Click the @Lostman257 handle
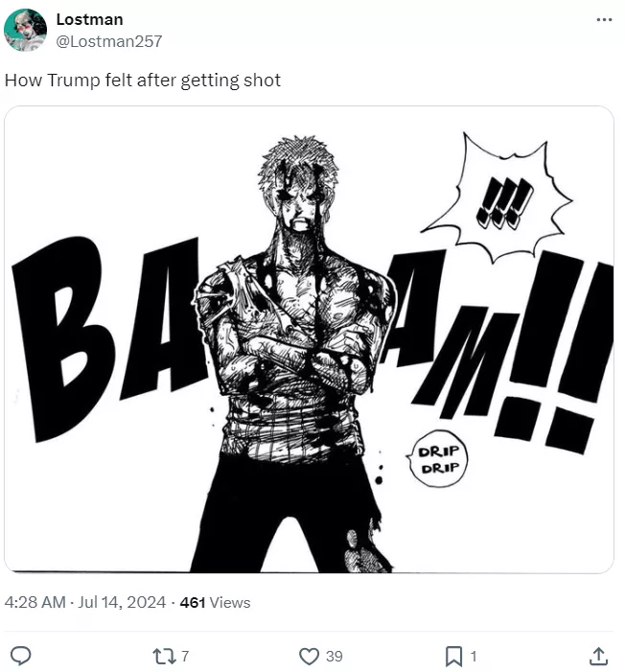The height and width of the screenshot is (672, 625). click(109, 41)
